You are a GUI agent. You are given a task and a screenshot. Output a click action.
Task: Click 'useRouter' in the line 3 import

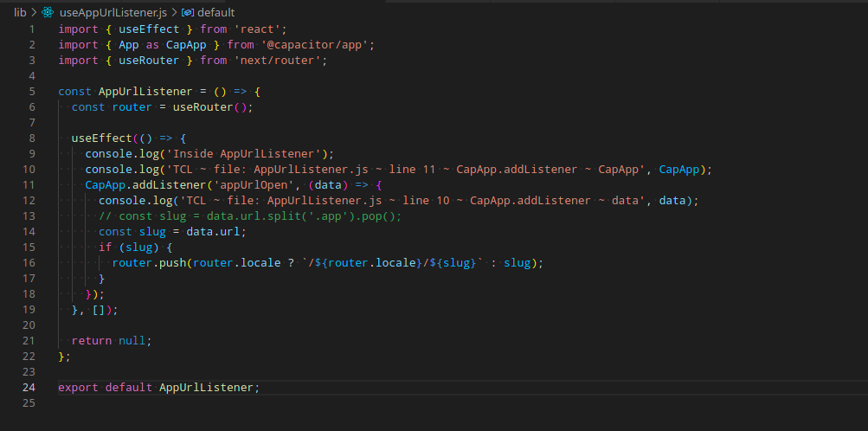149,60
